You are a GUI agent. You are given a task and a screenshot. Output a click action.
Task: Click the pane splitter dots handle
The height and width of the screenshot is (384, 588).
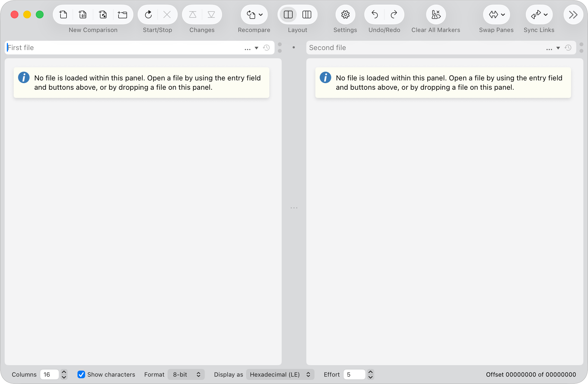pyautogui.click(x=294, y=208)
